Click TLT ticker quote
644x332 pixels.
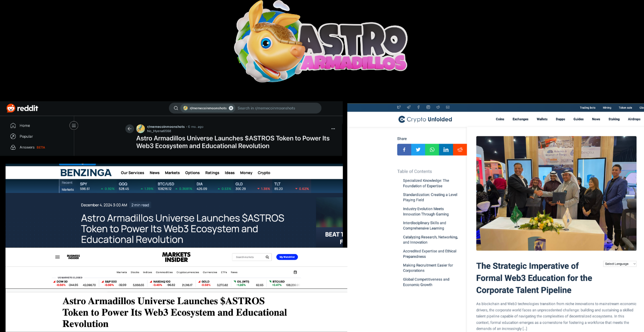point(292,186)
